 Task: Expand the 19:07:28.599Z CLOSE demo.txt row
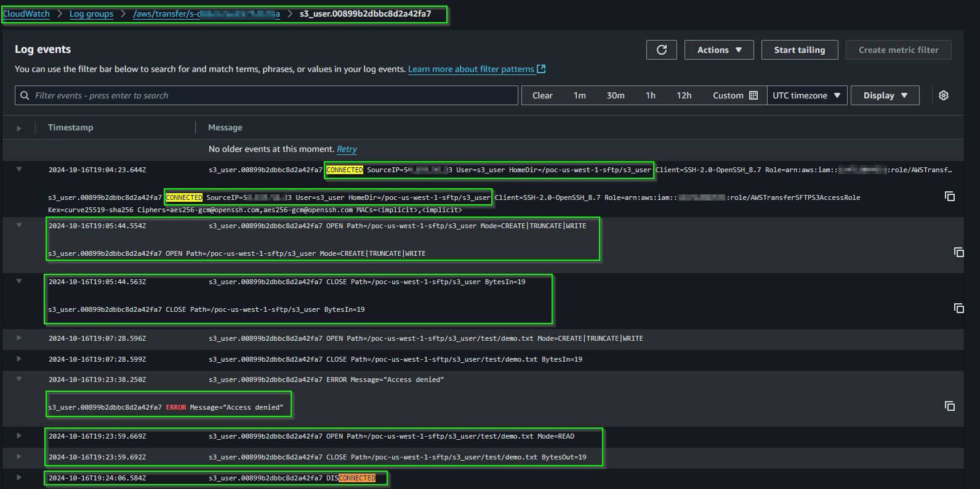pyautogui.click(x=19, y=359)
